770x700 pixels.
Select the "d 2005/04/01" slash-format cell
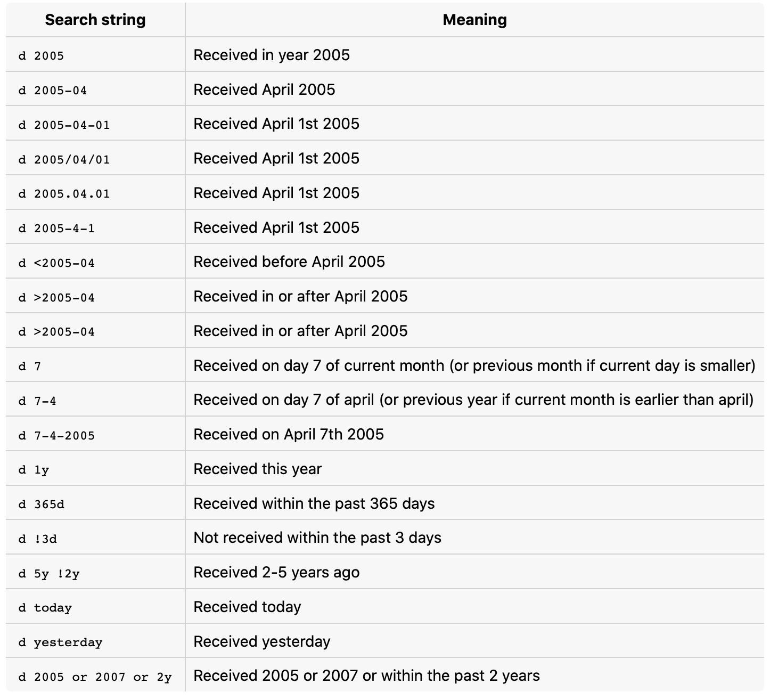[x=64, y=160]
